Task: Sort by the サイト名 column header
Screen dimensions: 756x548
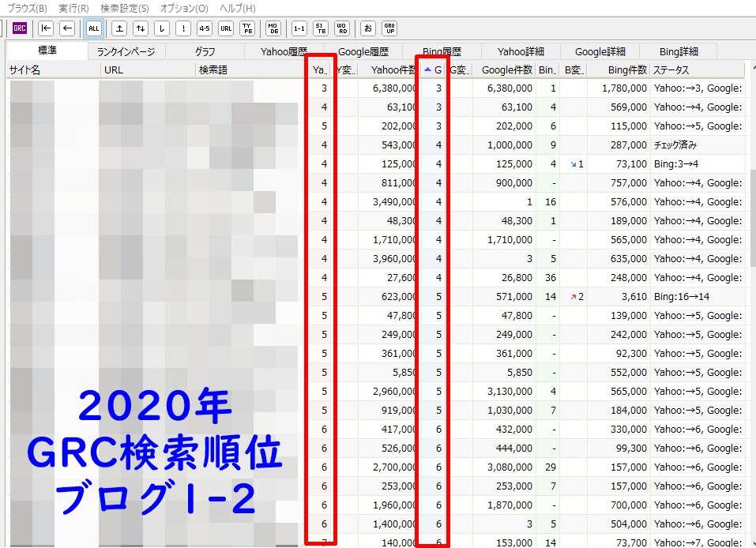Action: (x=53, y=70)
